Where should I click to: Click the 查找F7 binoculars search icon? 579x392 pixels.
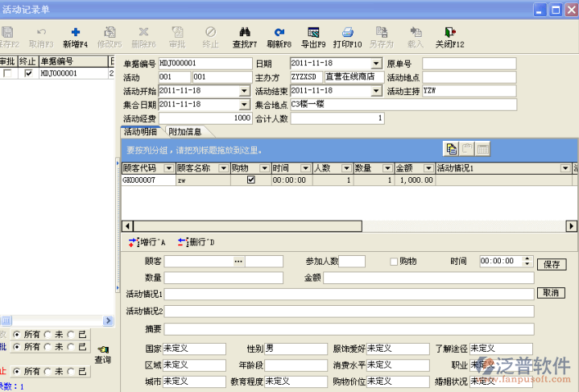point(243,32)
